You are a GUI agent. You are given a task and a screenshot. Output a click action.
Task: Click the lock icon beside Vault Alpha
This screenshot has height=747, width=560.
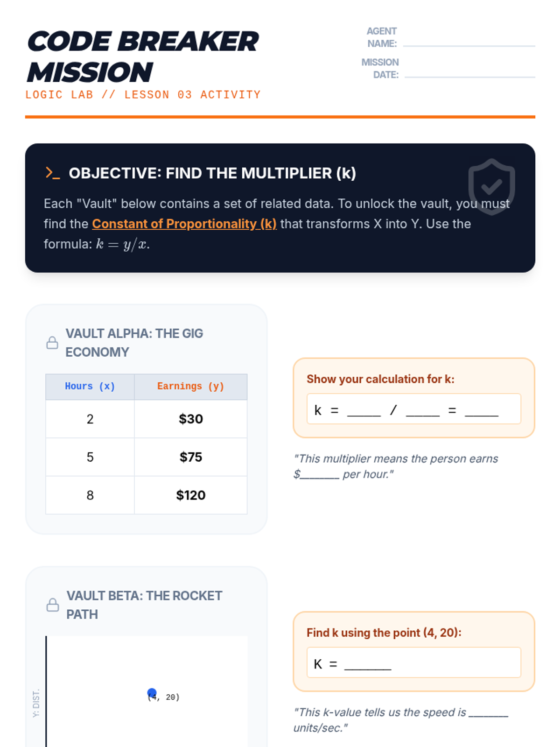(52, 343)
